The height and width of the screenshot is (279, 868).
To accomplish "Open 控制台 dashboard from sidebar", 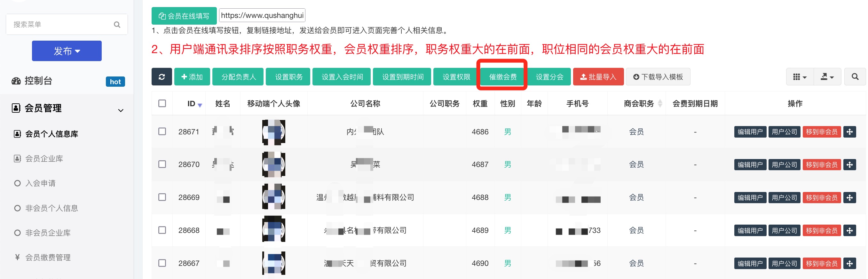I will pos(39,81).
